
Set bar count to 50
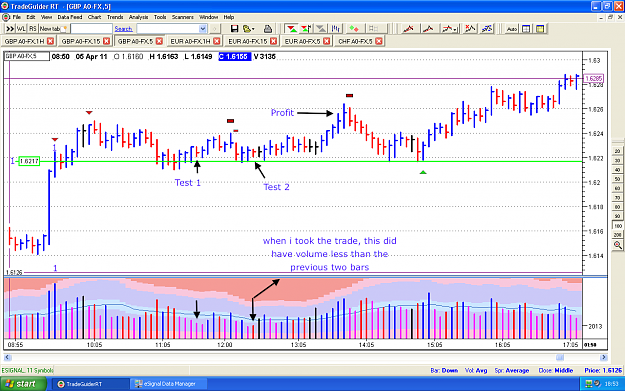point(617,179)
